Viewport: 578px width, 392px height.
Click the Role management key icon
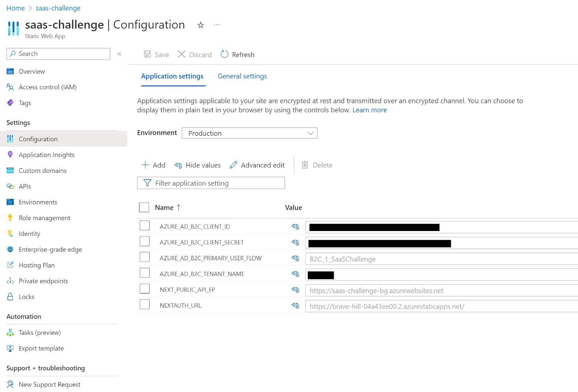[x=10, y=218]
